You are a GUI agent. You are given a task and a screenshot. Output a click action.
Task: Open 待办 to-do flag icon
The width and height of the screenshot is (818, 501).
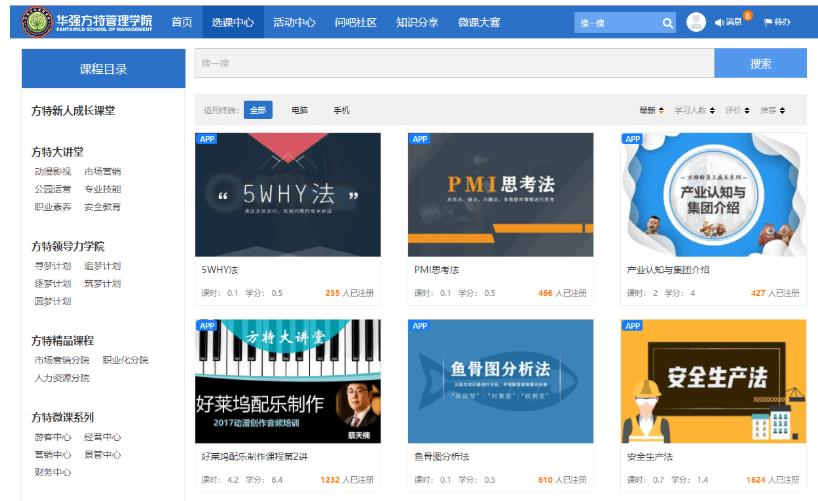[777, 22]
